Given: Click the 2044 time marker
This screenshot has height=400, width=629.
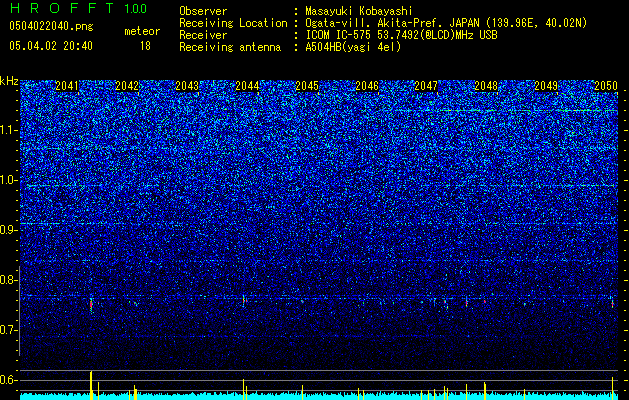Looking at the screenshot, I should (x=247, y=86).
